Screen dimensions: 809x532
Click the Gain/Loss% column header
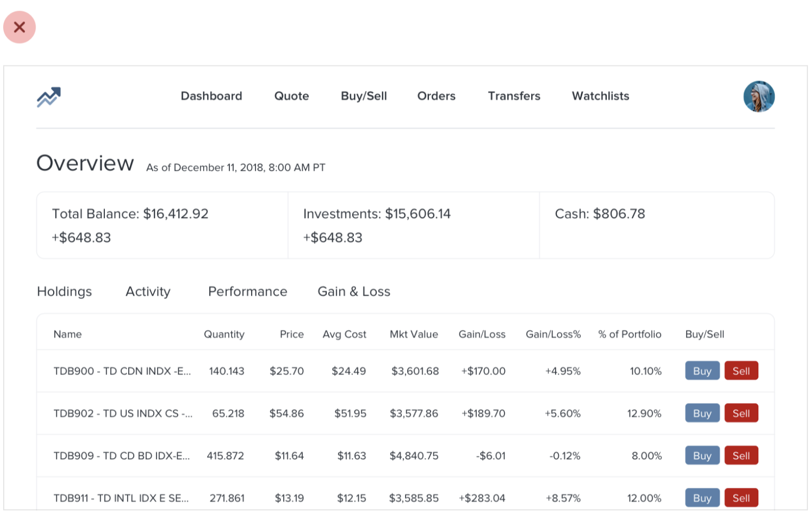click(x=553, y=334)
